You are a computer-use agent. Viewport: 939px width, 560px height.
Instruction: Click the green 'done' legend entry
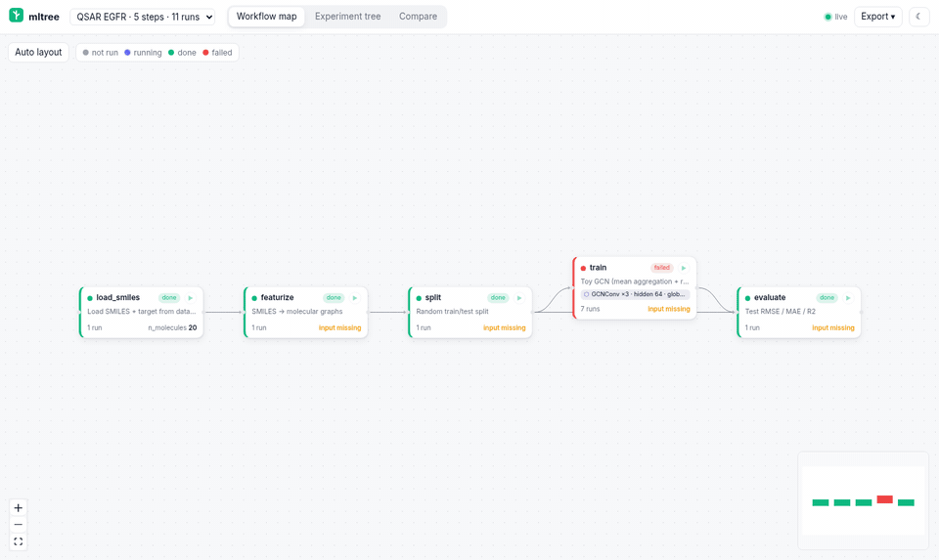(x=182, y=53)
